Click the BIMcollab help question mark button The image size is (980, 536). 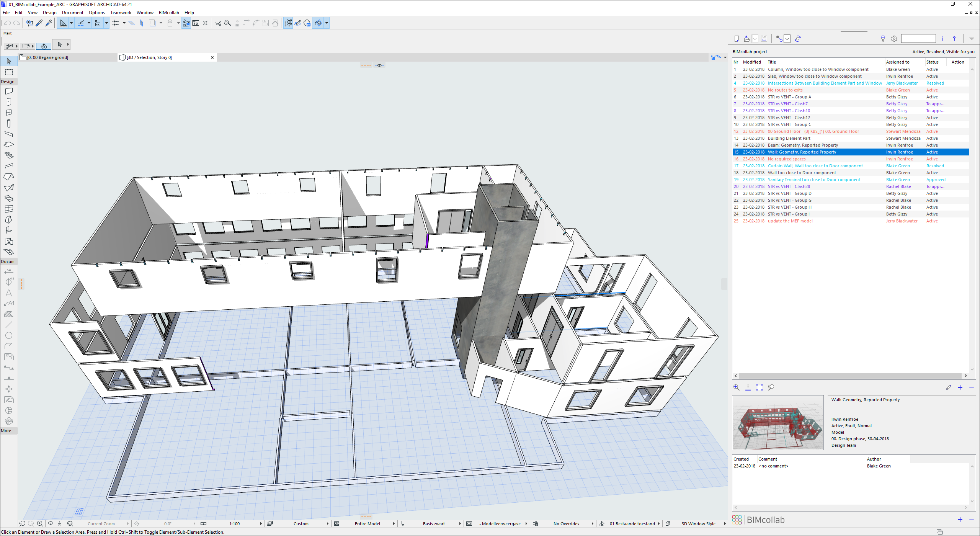click(x=954, y=38)
